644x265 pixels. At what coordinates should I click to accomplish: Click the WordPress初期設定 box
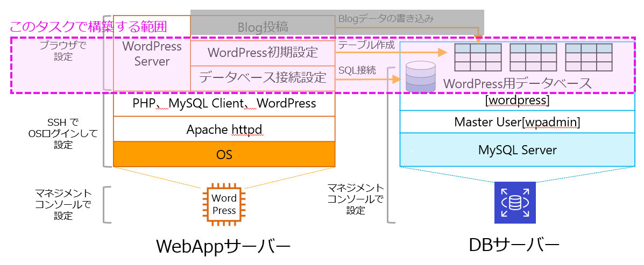[263, 53]
